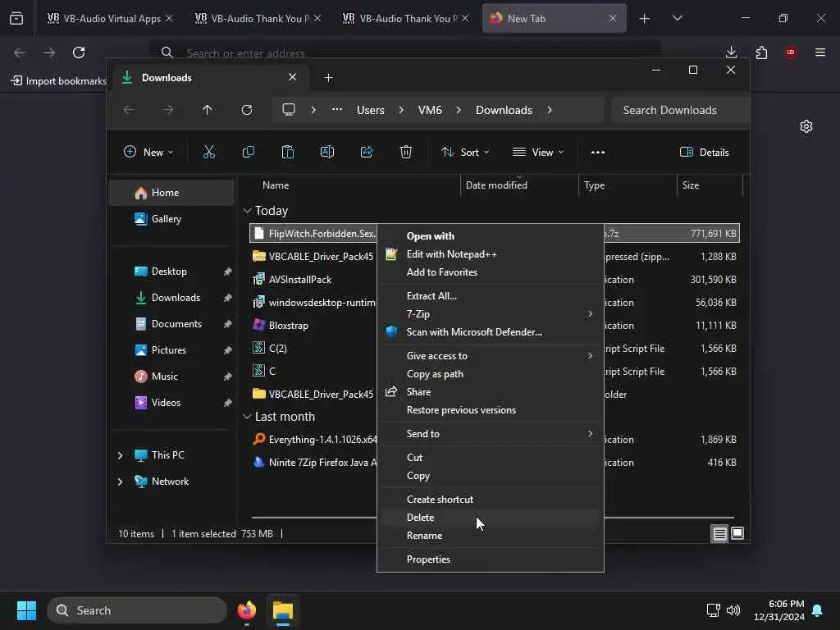Screen dimensions: 840x630
Task: Select Properties in the context menu
Action: (x=491, y=559)
